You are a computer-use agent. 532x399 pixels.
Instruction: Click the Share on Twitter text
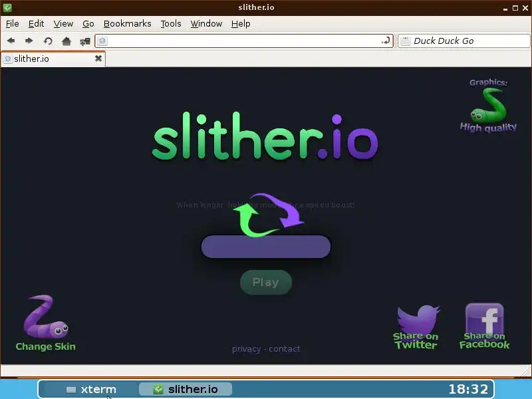(416, 340)
